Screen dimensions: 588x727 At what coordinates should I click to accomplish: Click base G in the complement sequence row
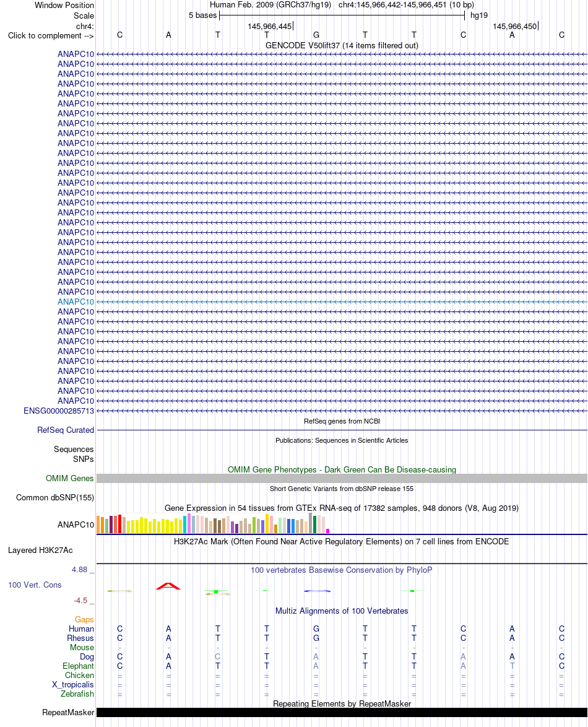click(x=316, y=35)
